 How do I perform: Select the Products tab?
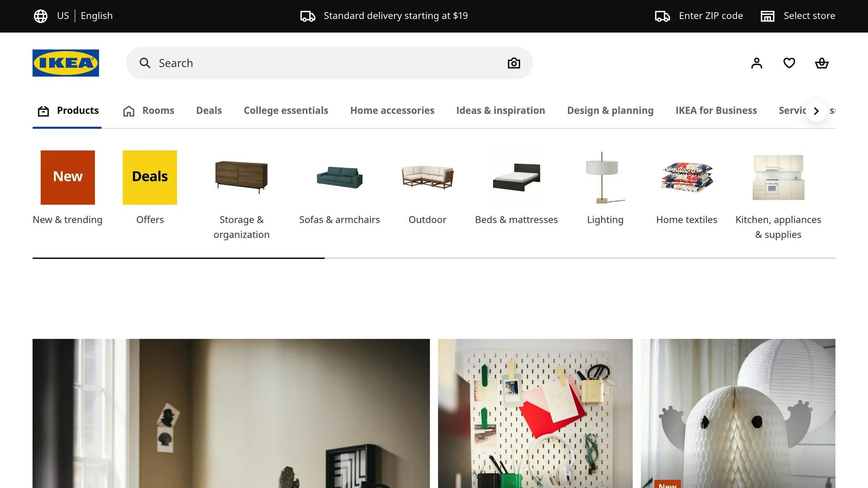pos(68,111)
